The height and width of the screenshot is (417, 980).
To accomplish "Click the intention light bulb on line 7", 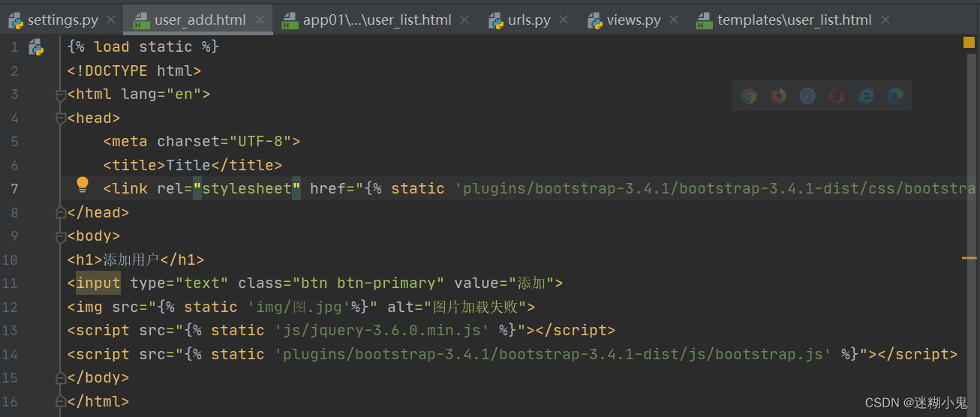I will (83, 184).
